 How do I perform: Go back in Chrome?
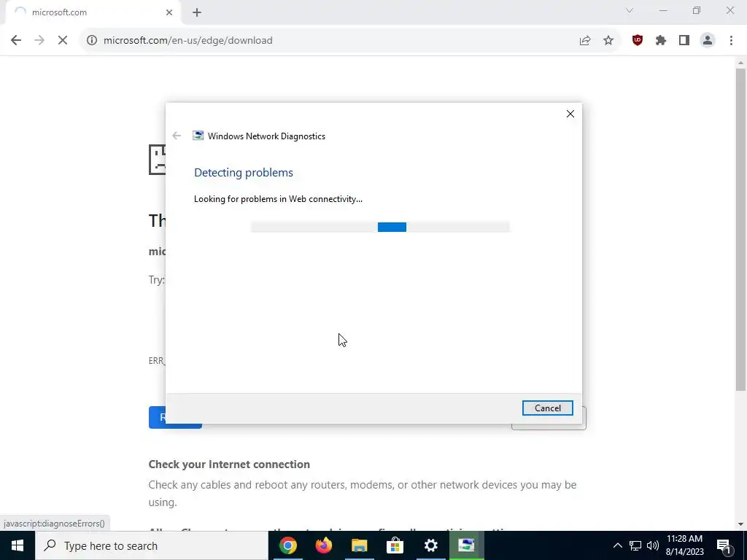[x=16, y=41]
